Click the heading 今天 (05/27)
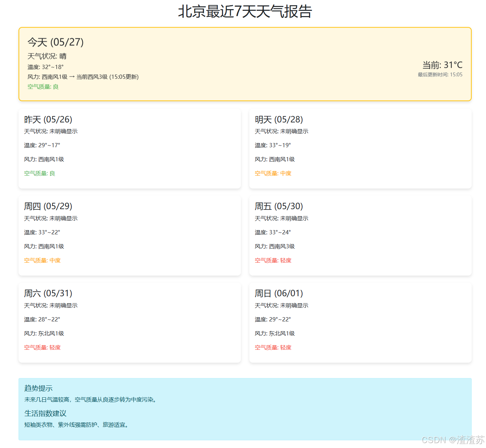This screenshot has height=448, width=486. point(56,42)
